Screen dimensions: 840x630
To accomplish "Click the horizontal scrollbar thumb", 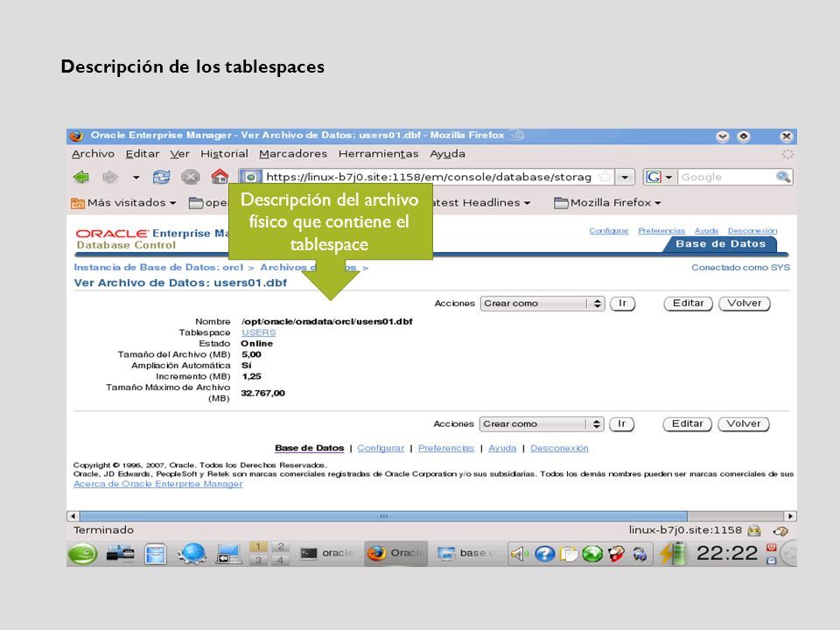I will 383,516.
